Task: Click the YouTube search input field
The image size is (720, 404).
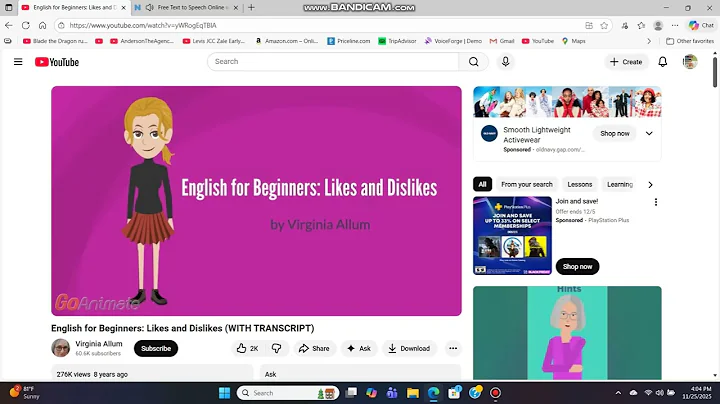Action: (x=333, y=62)
